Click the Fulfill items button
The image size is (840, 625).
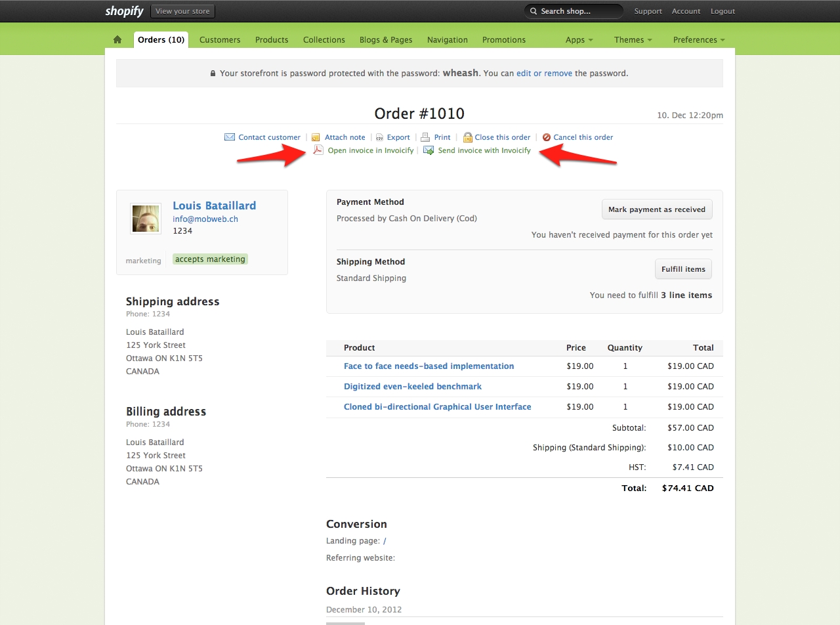pyautogui.click(x=682, y=269)
